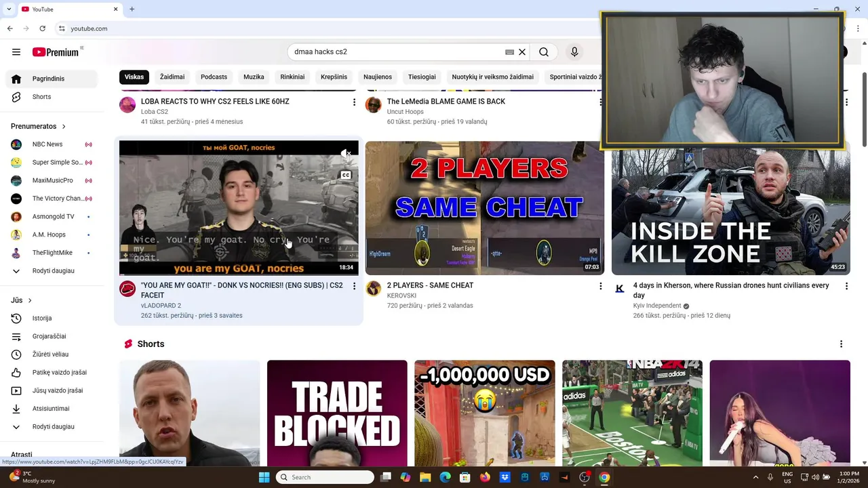The image size is (868, 488).
Task: Click the YouTube Premium logo
Action: click(x=56, y=52)
